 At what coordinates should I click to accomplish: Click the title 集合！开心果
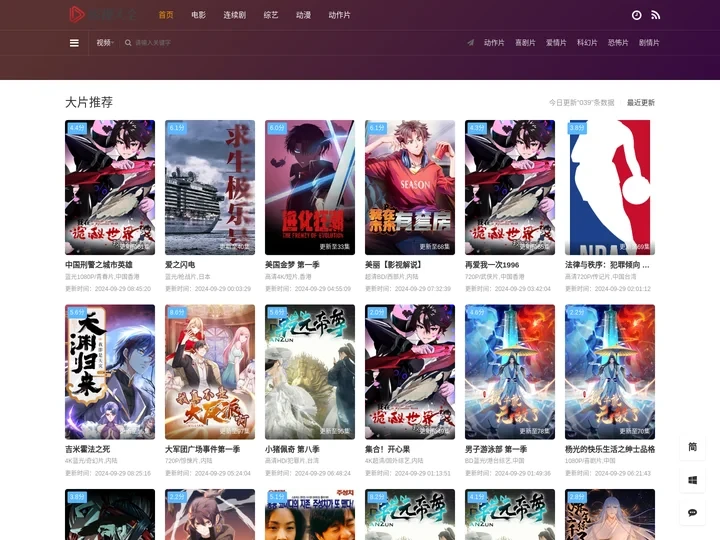point(388,450)
